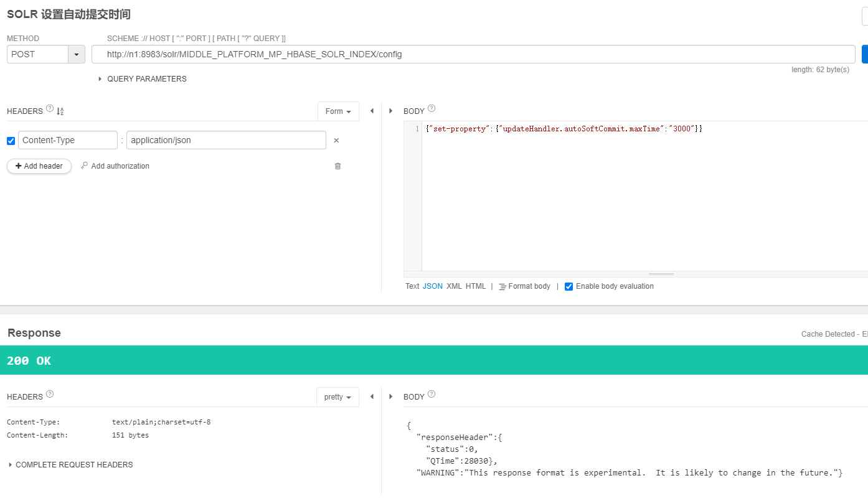Select the status:0 line in response
This screenshot has height=501, width=868.
click(451, 449)
